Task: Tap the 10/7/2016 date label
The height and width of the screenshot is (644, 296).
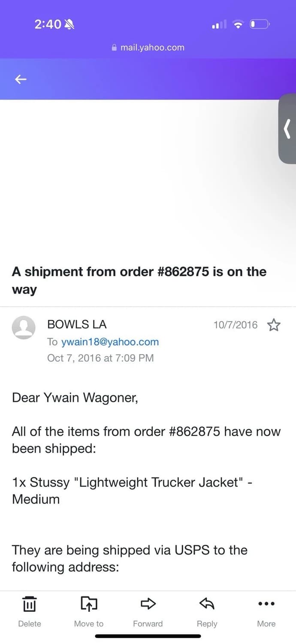Action: [x=236, y=325]
